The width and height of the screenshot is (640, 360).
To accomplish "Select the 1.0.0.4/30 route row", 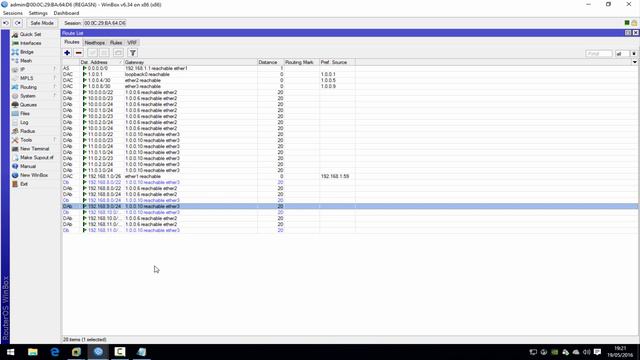I will (x=350, y=80).
